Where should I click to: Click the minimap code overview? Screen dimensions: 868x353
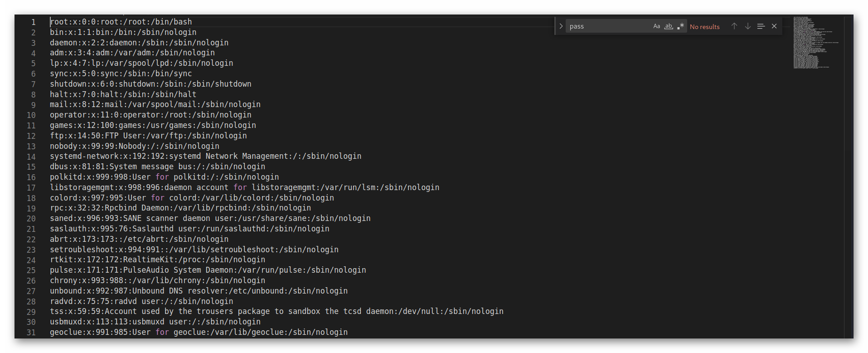tap(816, 43)
